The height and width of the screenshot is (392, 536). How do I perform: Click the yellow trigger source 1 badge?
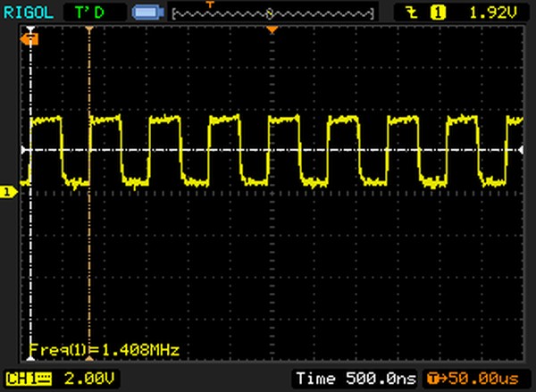(439, 12)
